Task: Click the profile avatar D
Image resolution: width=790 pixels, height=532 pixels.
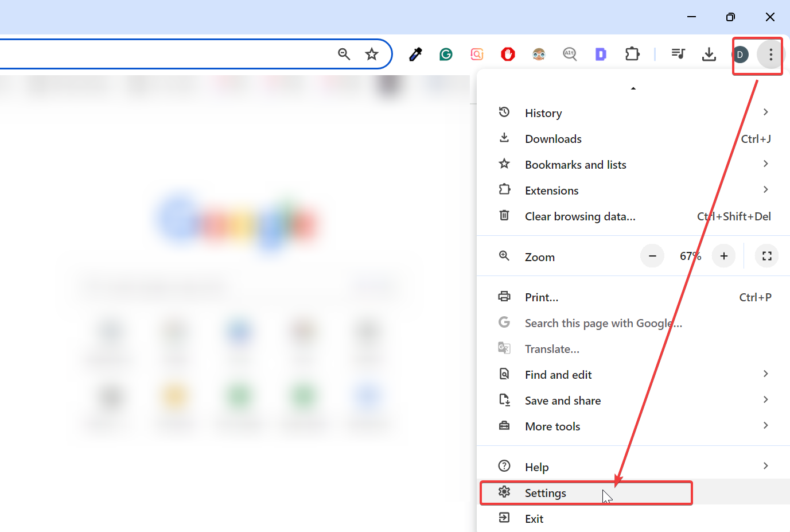Action: [x=741, y=55]
